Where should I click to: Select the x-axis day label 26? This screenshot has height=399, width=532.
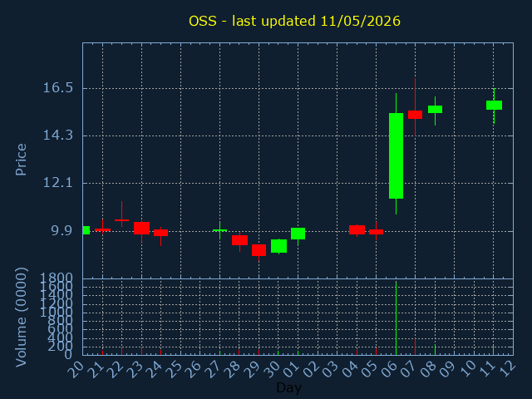click(193, 369)
